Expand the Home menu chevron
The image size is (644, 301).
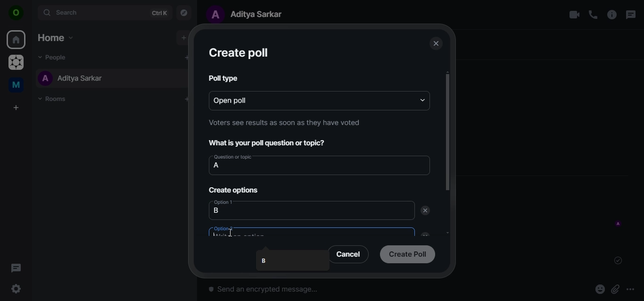pyautogui.click(x=71, y=38)
